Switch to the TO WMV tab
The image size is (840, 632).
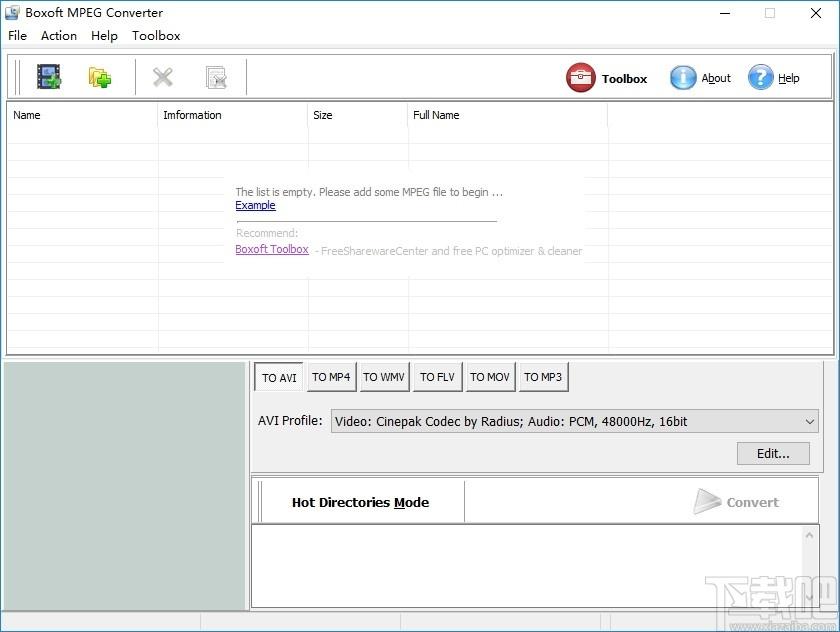pos(384,377)
